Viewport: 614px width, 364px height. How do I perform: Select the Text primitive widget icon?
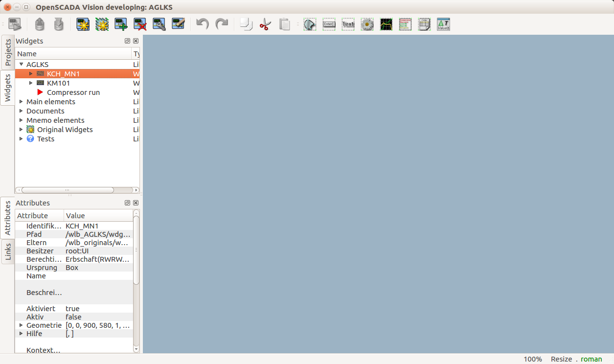click(348, 24)
